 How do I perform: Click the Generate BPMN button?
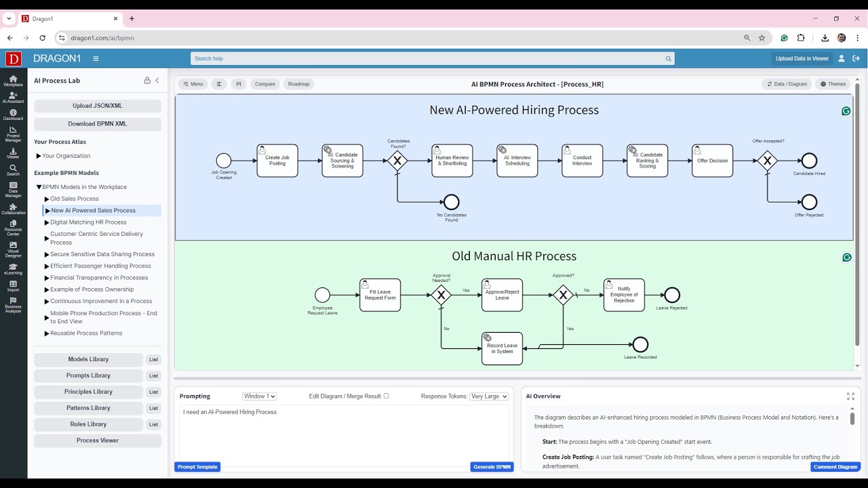tap(492, 466)
